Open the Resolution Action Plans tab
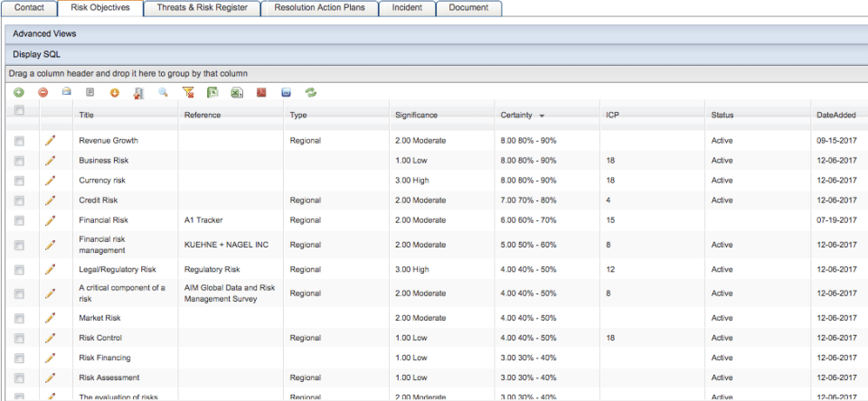 tap(319, 7)
